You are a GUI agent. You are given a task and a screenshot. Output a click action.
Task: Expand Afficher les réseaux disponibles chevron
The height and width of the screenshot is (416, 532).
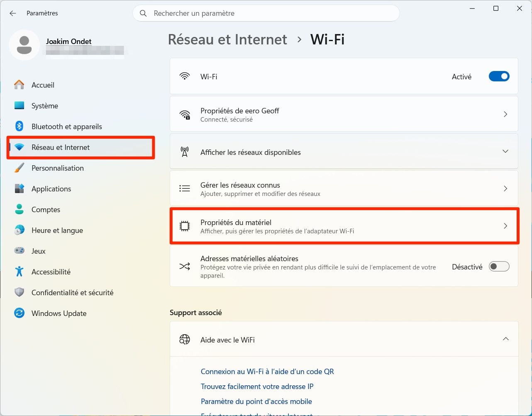point(505,152)
